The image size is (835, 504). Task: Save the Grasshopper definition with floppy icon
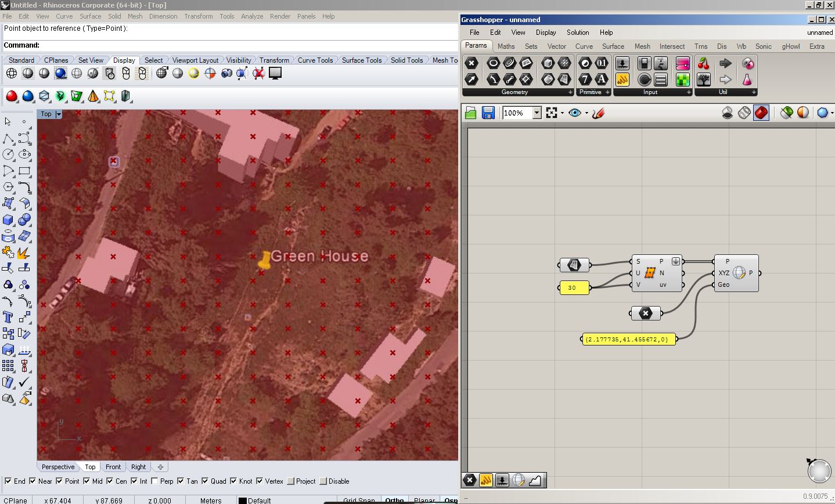pos(488,113)
